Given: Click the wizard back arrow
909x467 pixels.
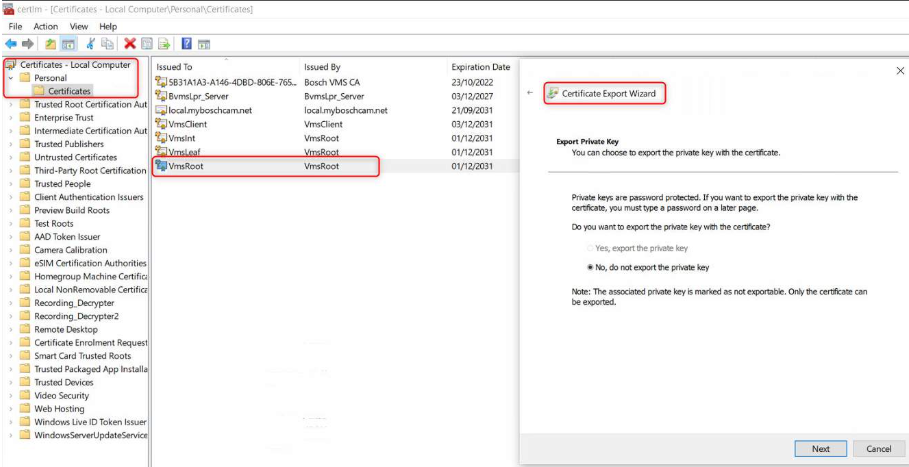Looking at the screenshot, I should coord(530,93).
